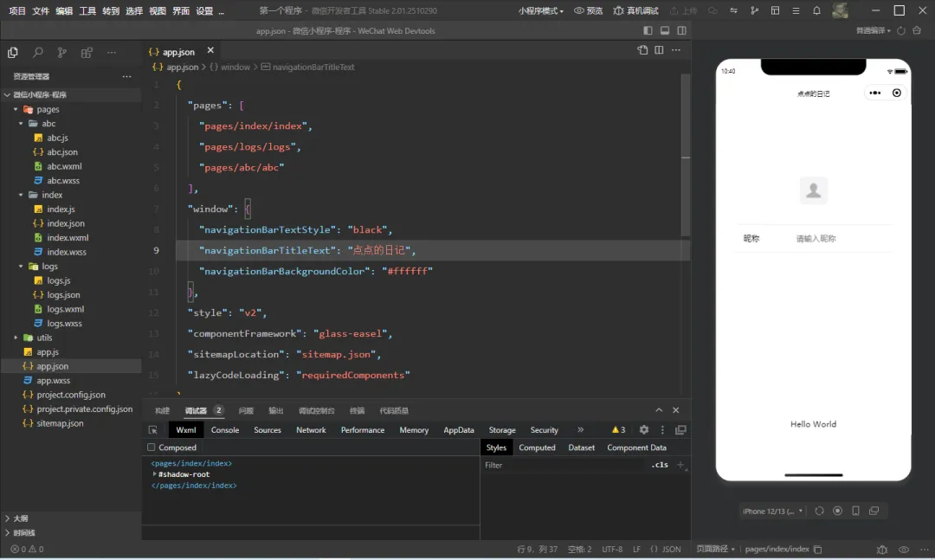Open the extensions icon in sidebar
Screen dimensions: 935x560
pyautogui.click(x=87, y=53)
